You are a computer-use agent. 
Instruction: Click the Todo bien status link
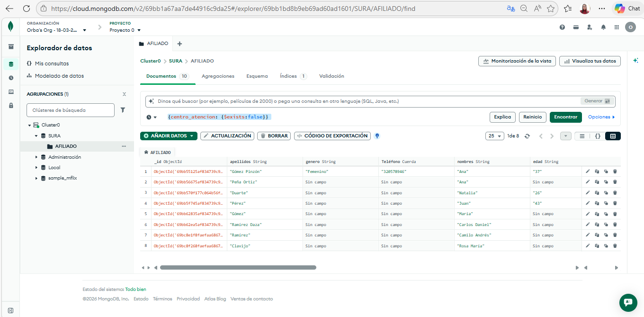pos(135,289)
